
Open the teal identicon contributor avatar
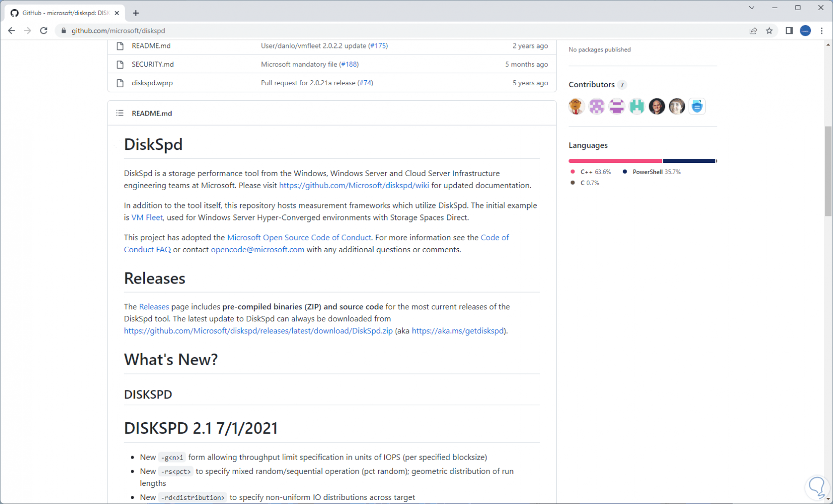click(x=637, y=106)
